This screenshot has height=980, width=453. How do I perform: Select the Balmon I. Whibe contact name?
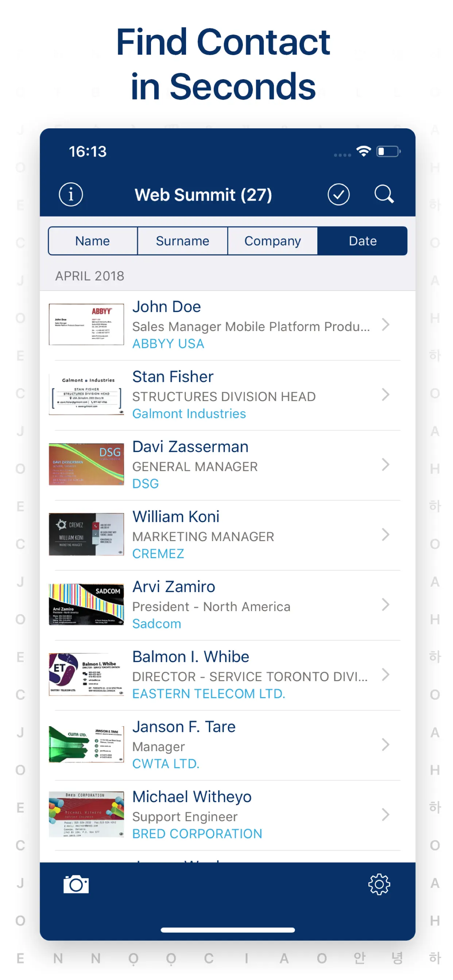191,657
